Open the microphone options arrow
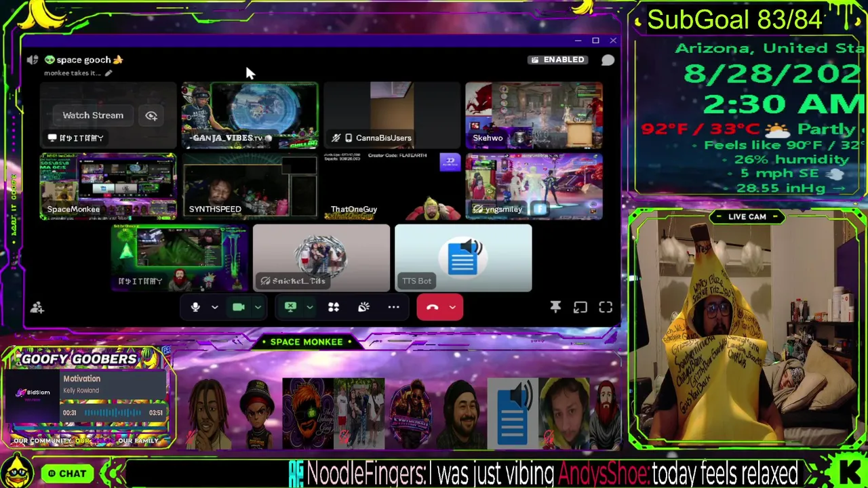 click(x=214, y=307)
